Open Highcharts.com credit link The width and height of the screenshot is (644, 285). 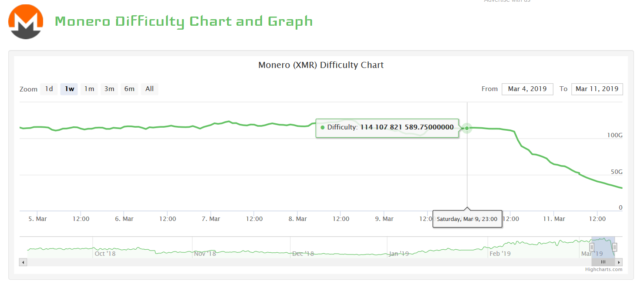604,269
